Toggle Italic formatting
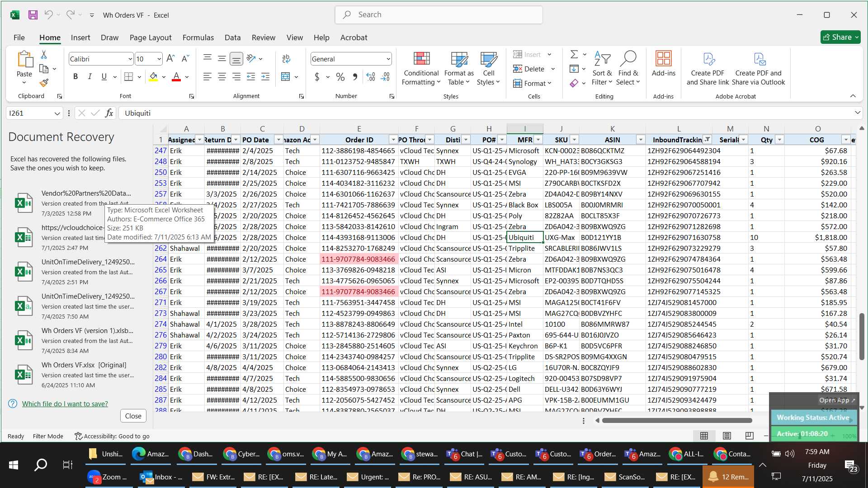Image resolution: width=868 pixels, height=488 pixels. pyautogui.click(x=90, y=77)
